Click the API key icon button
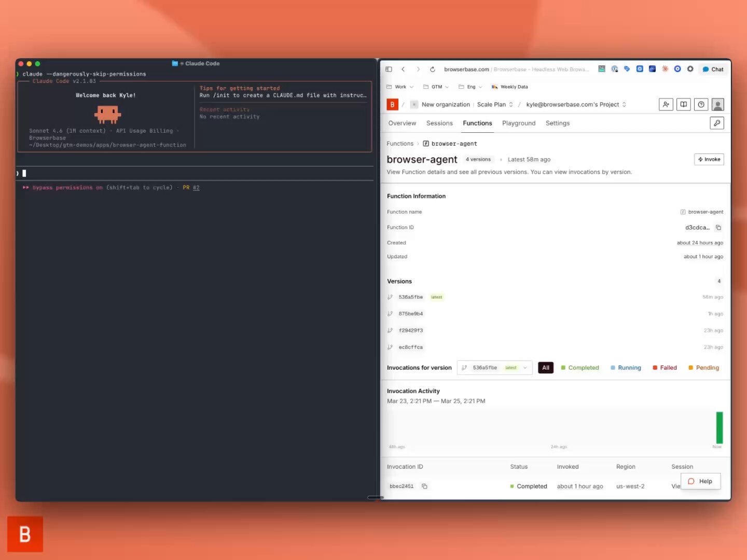 click(716, 123)
